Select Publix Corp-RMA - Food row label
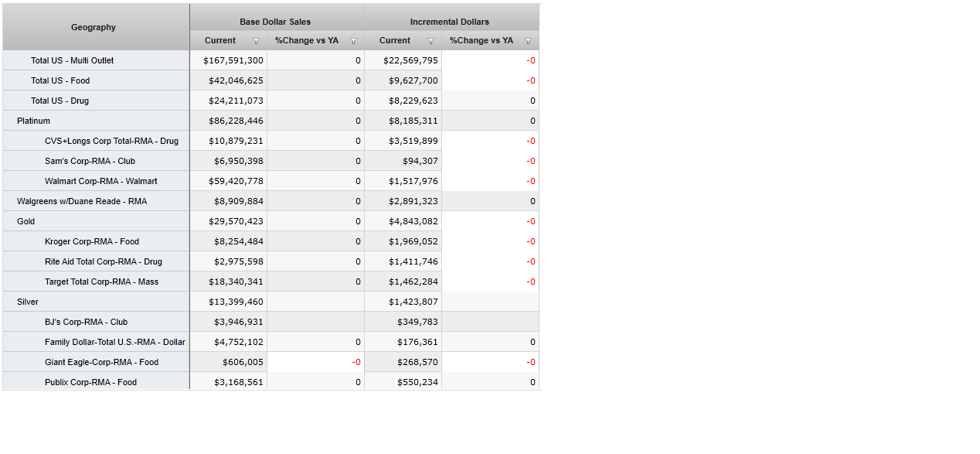This screenshot has height=454, width=980. (90, 382)
